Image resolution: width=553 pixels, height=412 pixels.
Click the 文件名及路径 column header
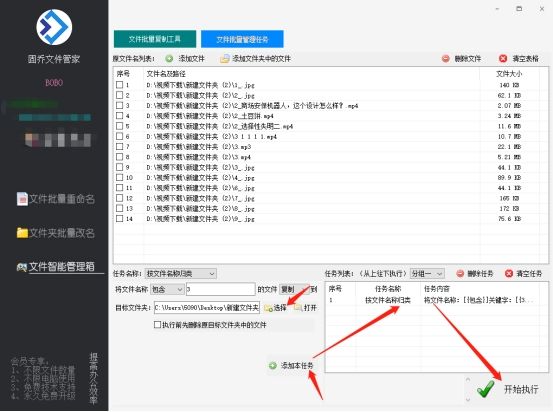point(166,74)
